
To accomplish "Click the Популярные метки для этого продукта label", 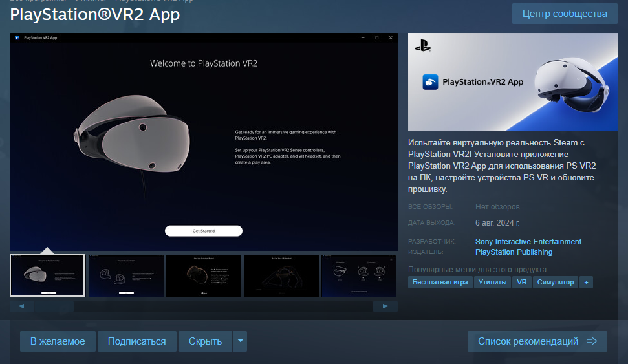I will [478, 270].
